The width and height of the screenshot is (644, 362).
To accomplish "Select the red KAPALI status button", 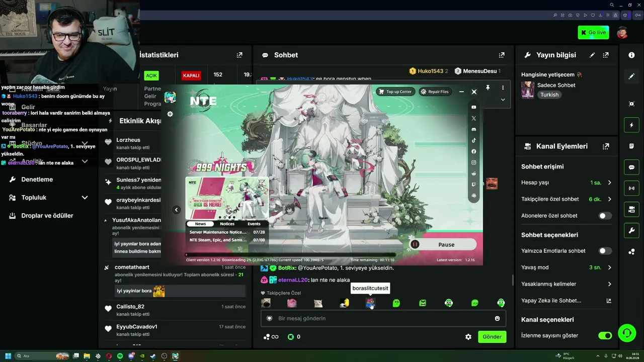I will pos(192,75).
